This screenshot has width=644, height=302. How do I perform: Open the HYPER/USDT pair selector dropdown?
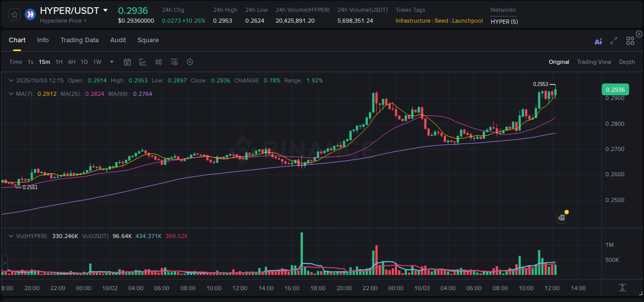tap(106, 10)
